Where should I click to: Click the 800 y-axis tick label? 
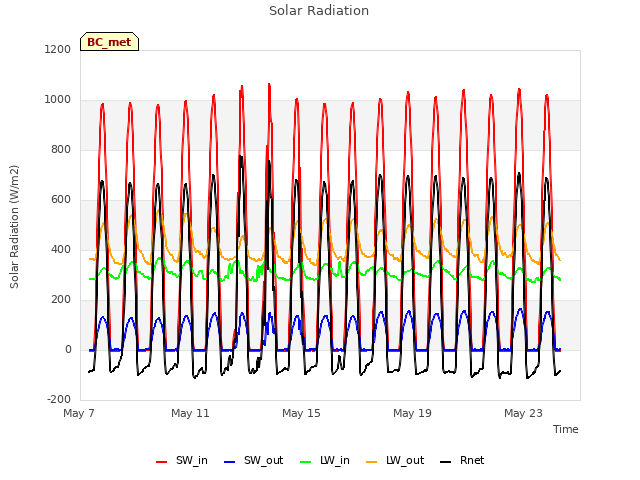61,149
